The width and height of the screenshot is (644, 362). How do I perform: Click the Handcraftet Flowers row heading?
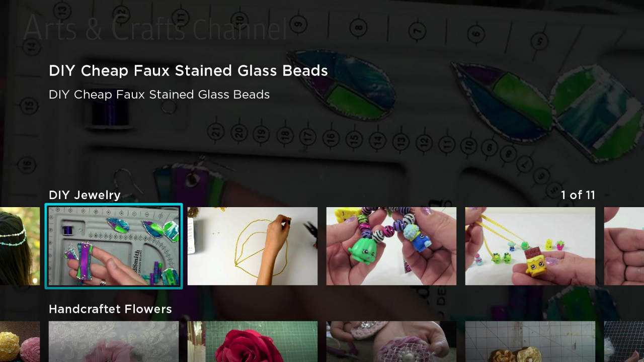tap(110, 309)
